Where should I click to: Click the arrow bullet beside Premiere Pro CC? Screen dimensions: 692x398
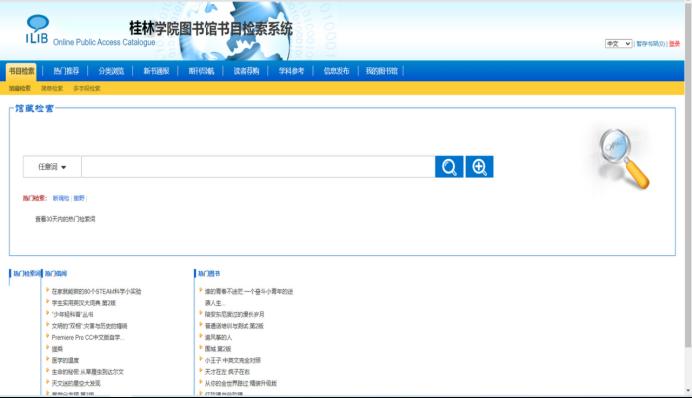pos(48,336)
